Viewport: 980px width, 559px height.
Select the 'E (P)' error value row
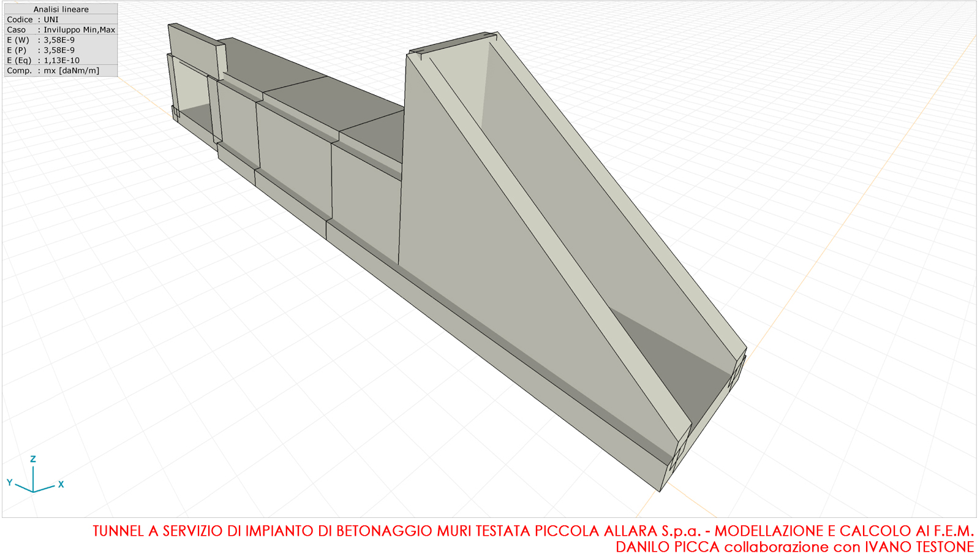tap(61, 50)
